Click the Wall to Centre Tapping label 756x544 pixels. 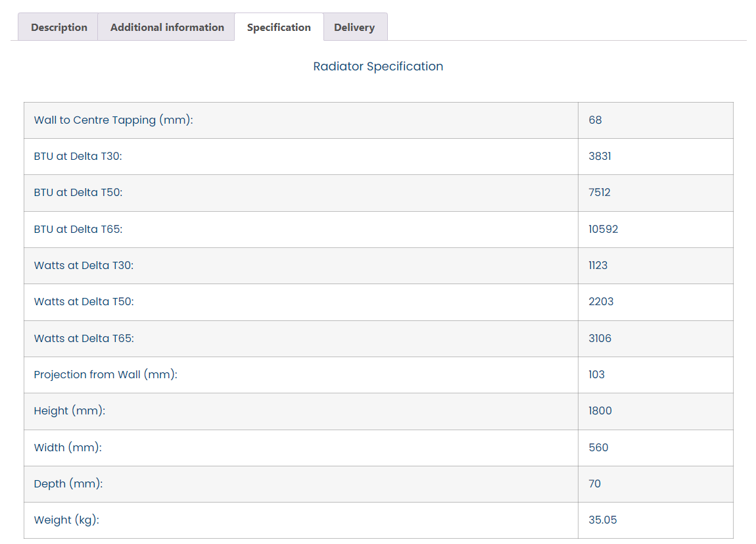point(113,120)
